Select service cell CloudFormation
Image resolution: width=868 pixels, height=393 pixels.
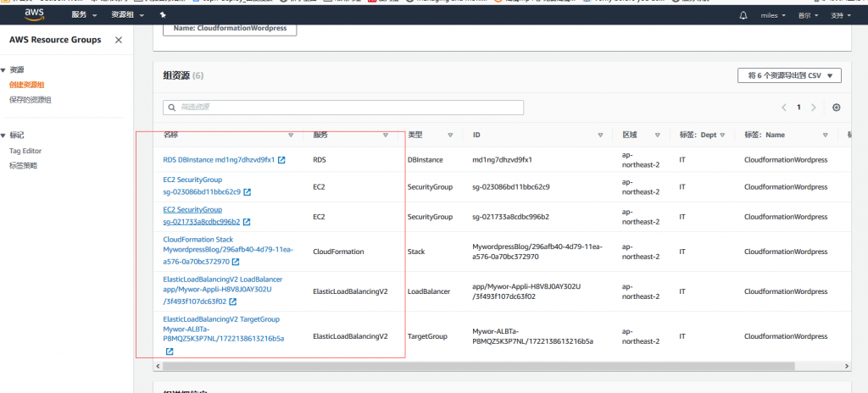[338, 252]
